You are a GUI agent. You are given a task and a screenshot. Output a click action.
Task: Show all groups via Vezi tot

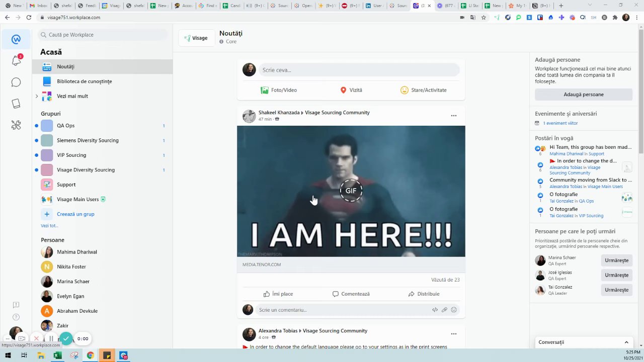[49, 226]
